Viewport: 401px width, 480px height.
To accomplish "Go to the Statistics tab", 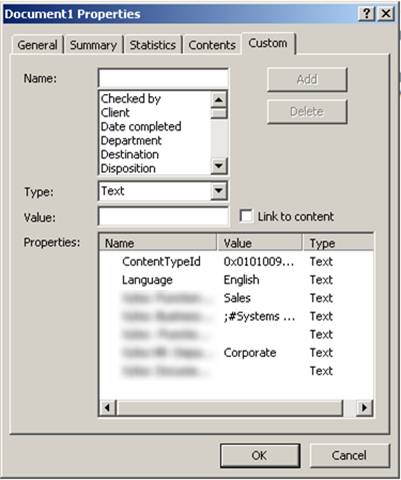I will click(x=153, y=45).
